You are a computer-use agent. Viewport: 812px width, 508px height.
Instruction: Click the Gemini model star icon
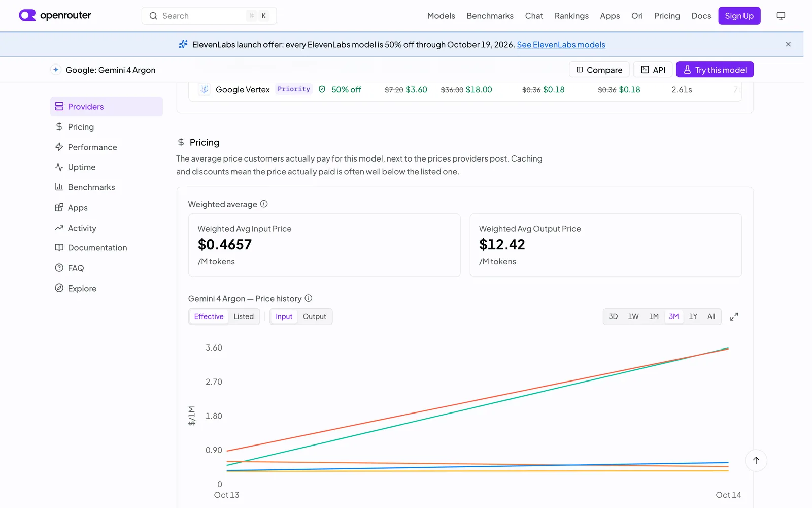(56, 70)
